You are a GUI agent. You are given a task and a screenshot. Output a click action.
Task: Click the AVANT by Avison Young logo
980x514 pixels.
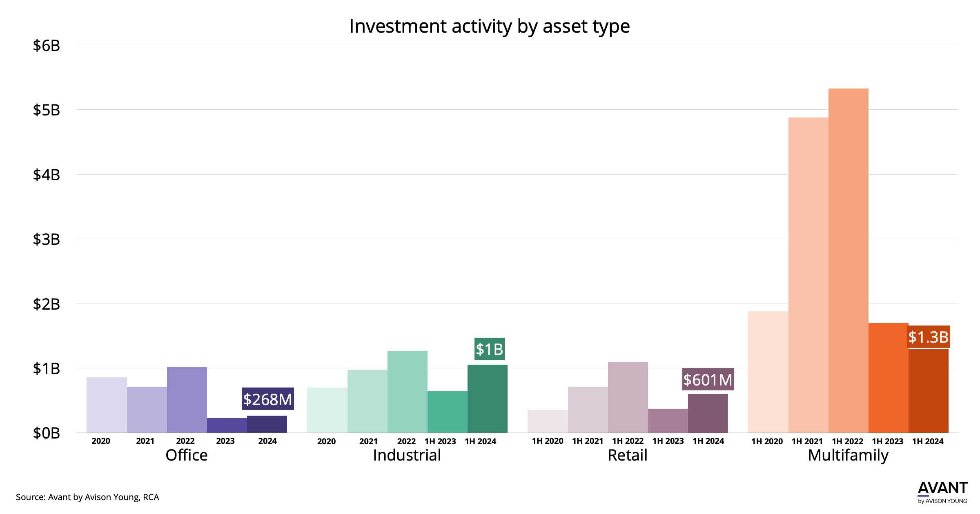(x=942, y=492)
